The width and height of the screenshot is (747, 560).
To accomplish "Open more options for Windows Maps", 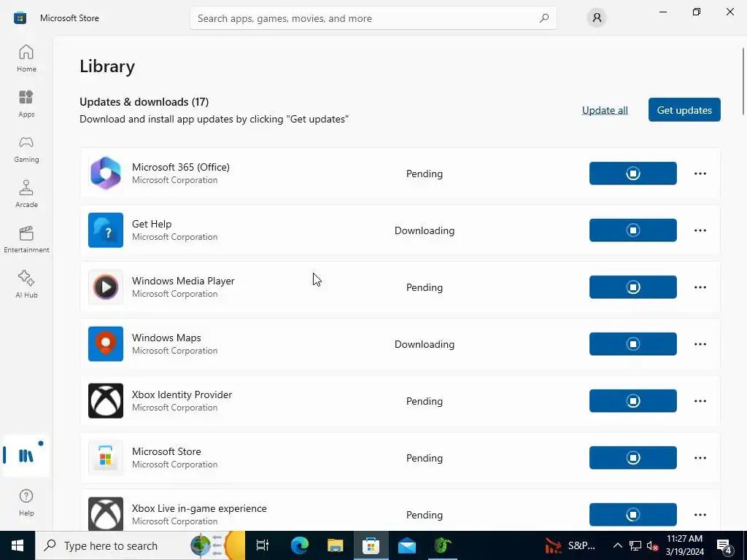I will [700, 344].
